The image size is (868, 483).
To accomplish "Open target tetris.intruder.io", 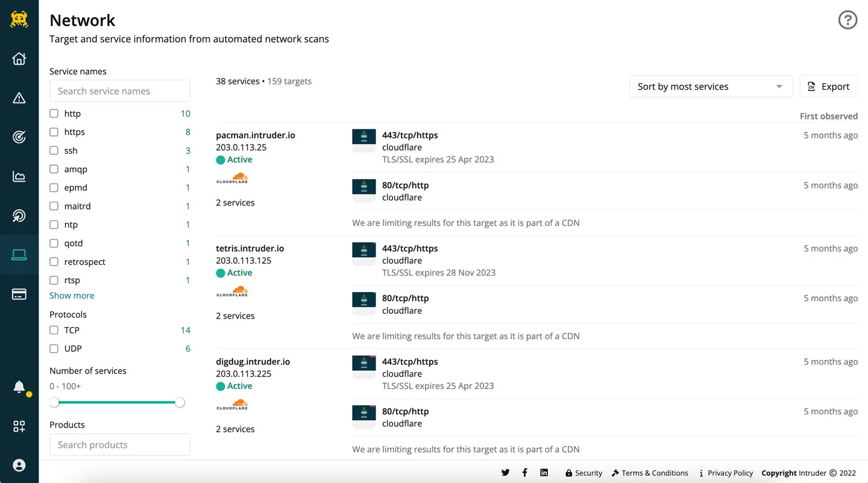I will [x=250, y=248].
